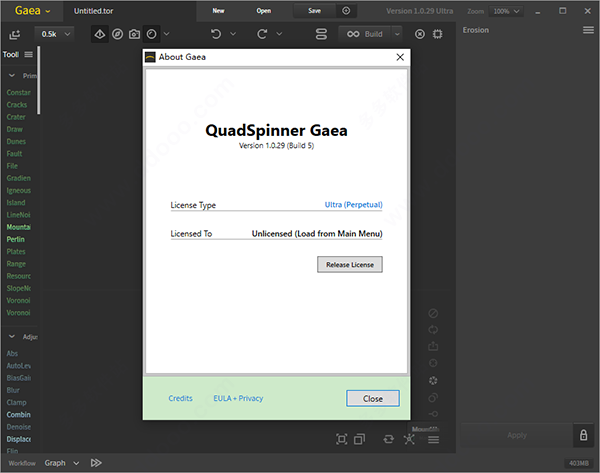Open the 0.5k resolution dropdown

click(x=55, y=34)
